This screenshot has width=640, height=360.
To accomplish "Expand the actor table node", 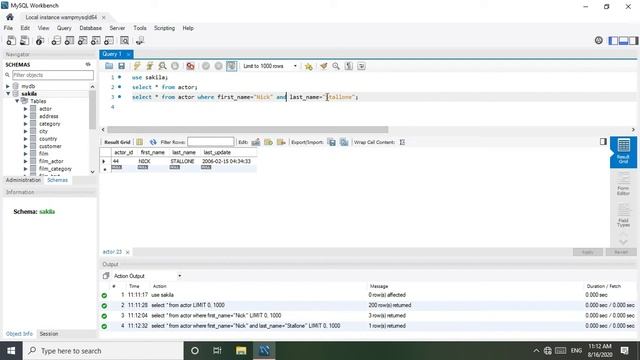I will pos(25,109).
